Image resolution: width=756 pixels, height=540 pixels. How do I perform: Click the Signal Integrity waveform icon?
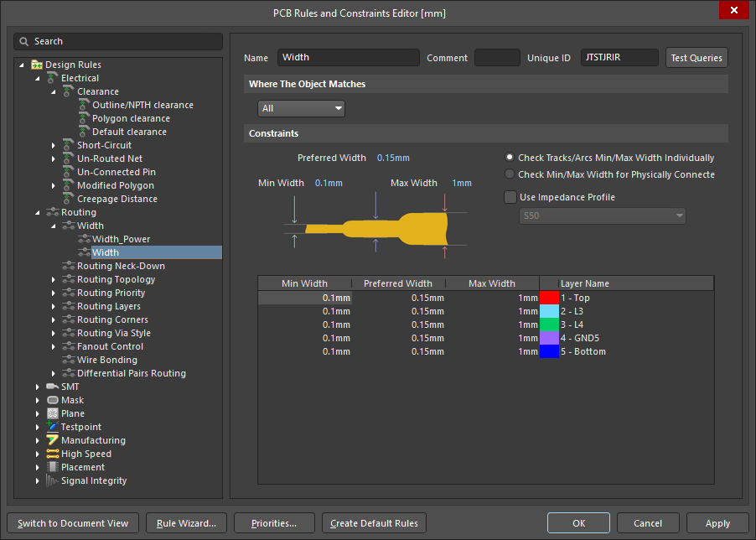click(53, 480)
